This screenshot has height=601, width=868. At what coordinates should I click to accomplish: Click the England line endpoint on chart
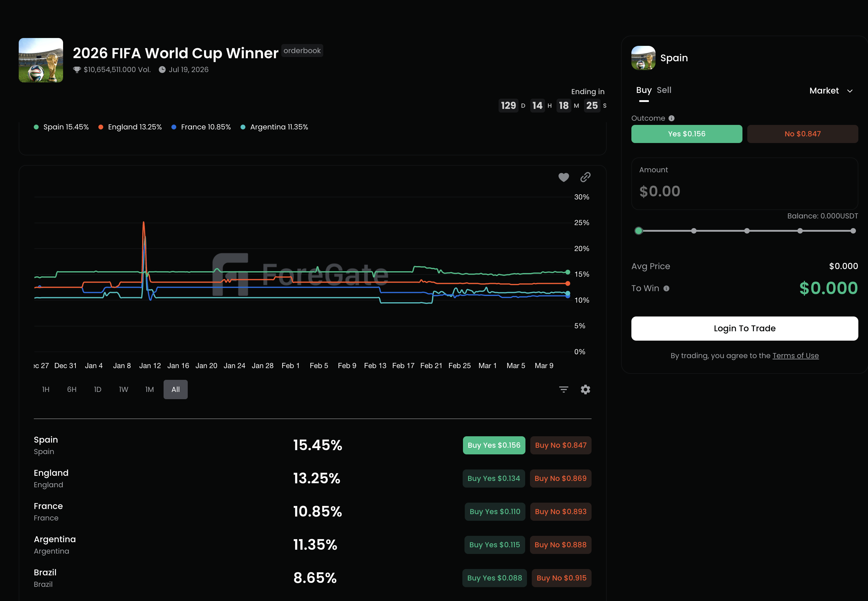coord(568,283)
